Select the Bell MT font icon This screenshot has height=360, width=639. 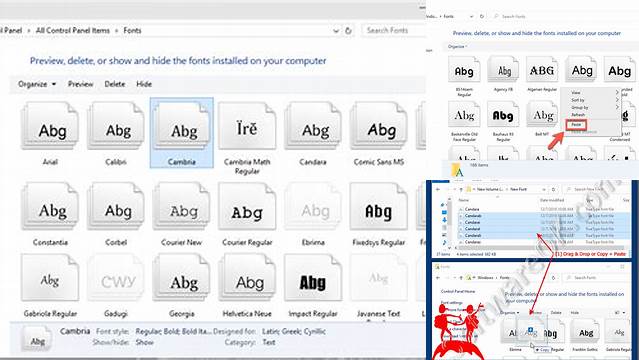pyautogui.click(x=542, y=115)
